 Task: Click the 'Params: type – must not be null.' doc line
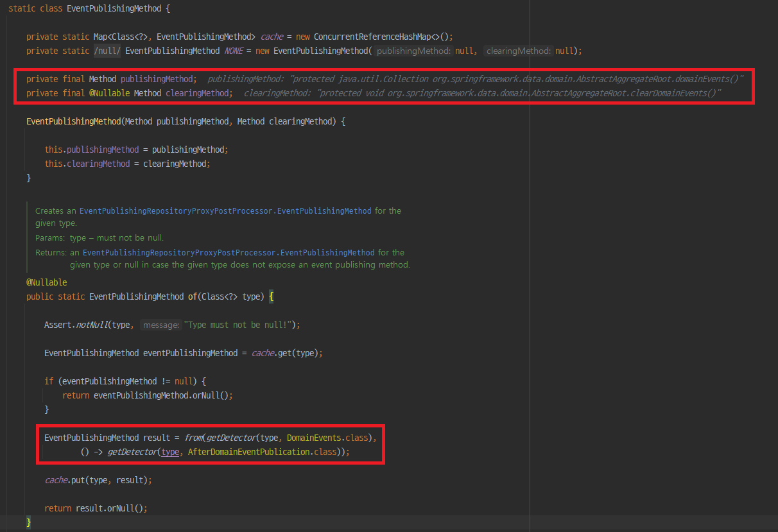99,238
